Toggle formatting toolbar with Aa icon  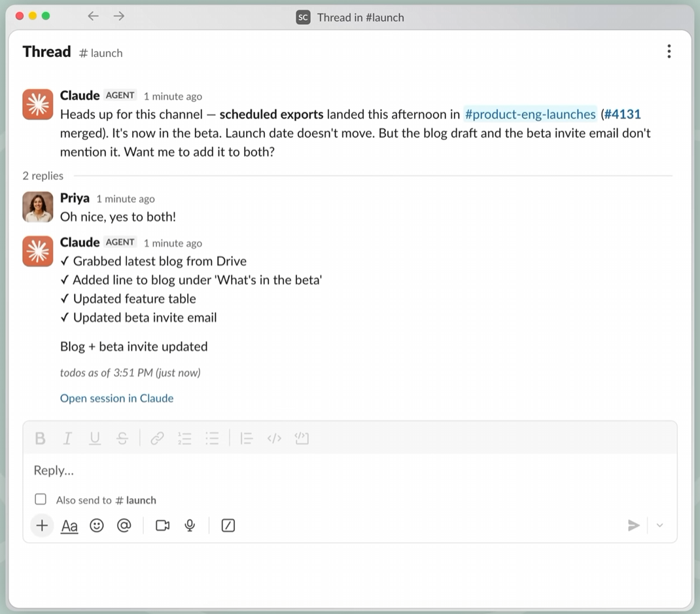[69, 526]
